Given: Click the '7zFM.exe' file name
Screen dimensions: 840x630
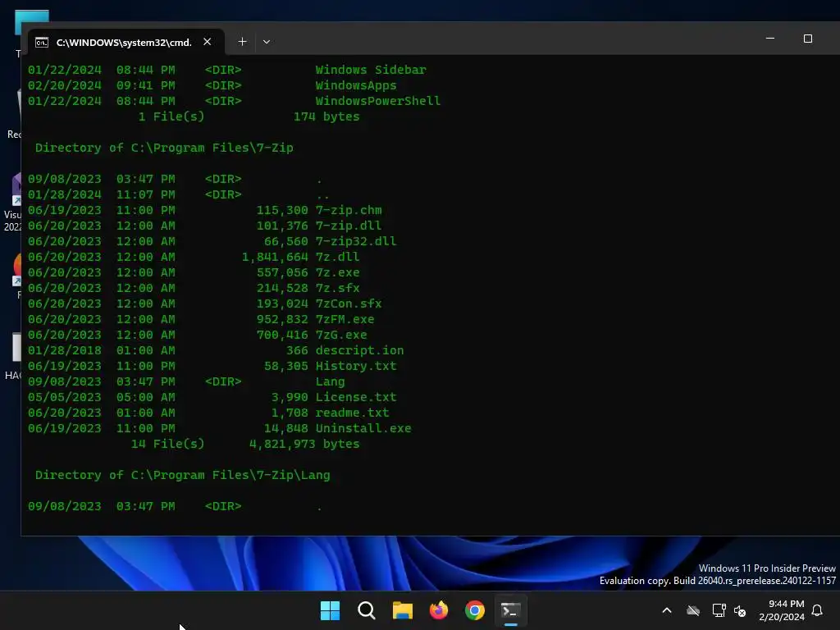Looking at the screenshot, I should point(345,319).
